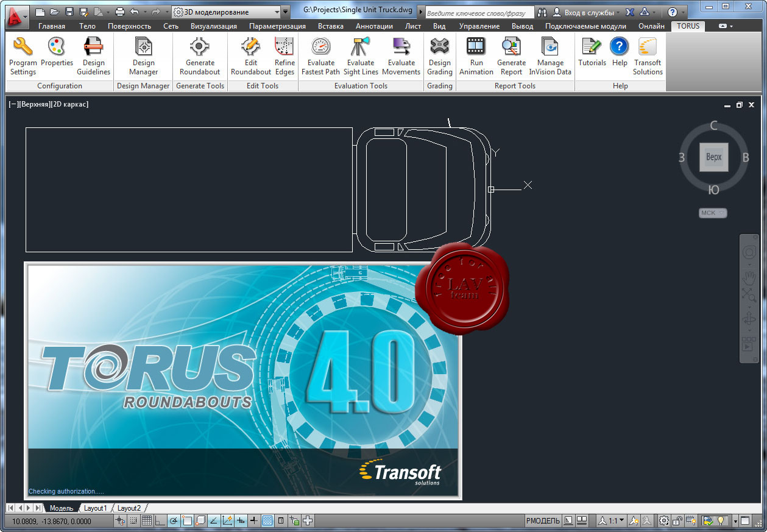Launch the Design Manager
767x532 pixels.
[143, 56]
